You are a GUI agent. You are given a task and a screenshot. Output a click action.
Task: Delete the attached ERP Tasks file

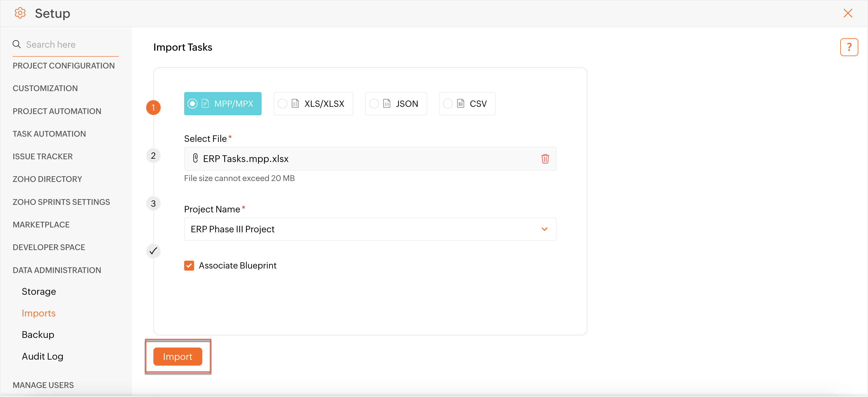(545, 159)
